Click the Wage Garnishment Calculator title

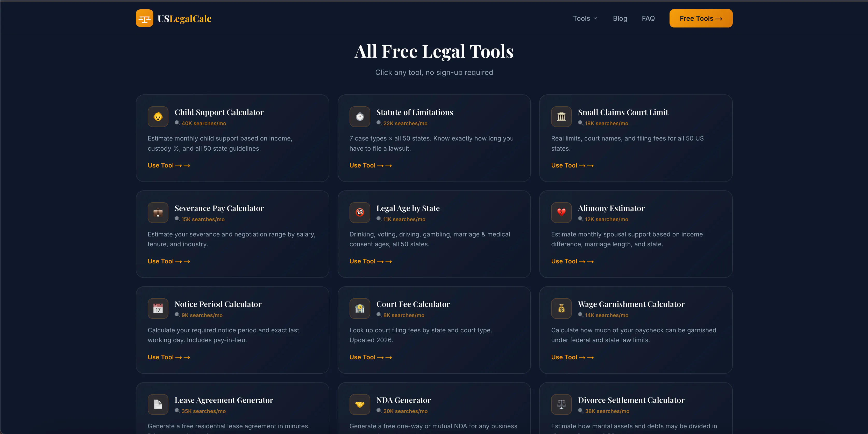[x=631, y=304]
